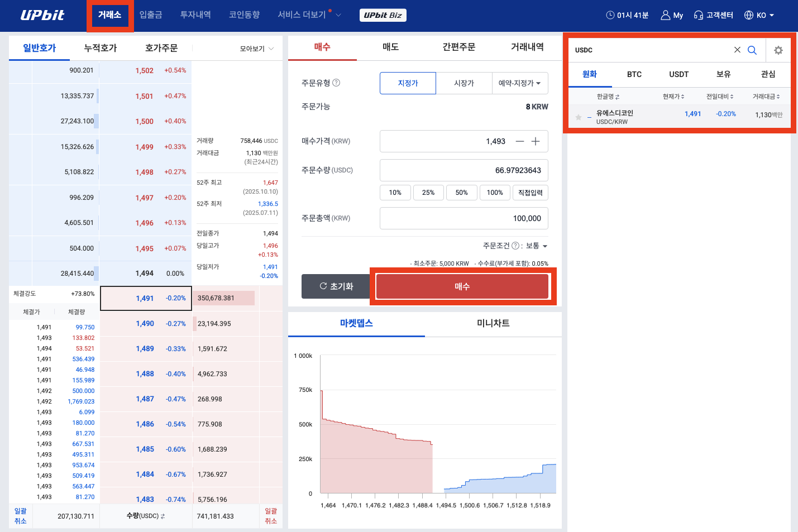Select BTC market tab
798x532 pixels.
click(x=634, y=74)
